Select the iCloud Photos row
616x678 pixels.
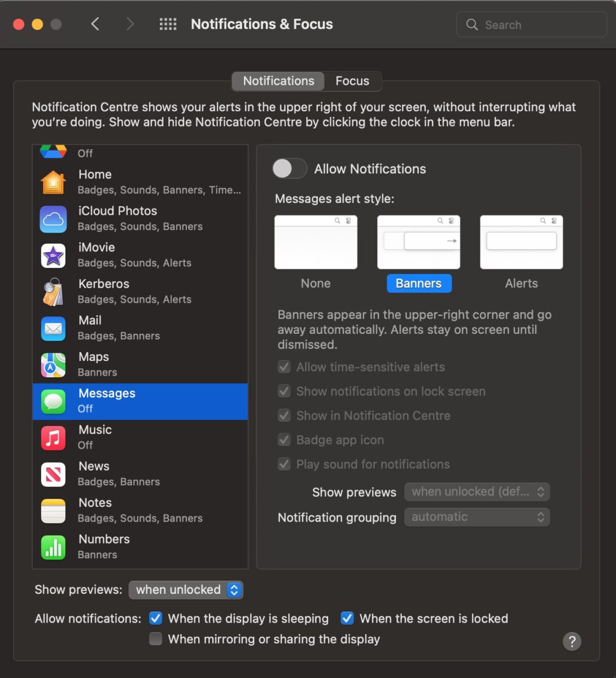(x=140, y=219)
